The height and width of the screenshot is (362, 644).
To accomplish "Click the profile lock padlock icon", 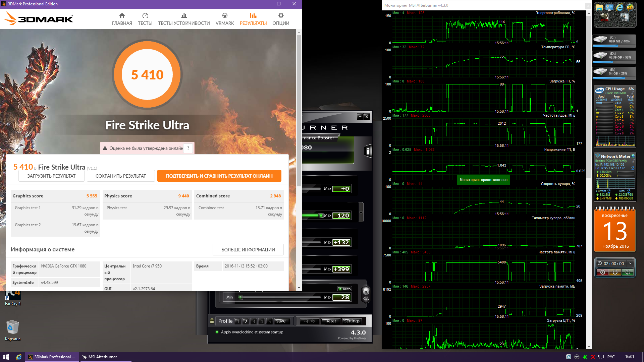I will tap(212, 321).
